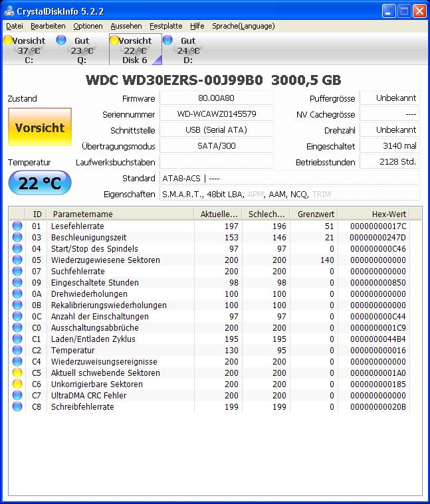Click the Eingeschaltet count 3140 mal

click(389, 146)
